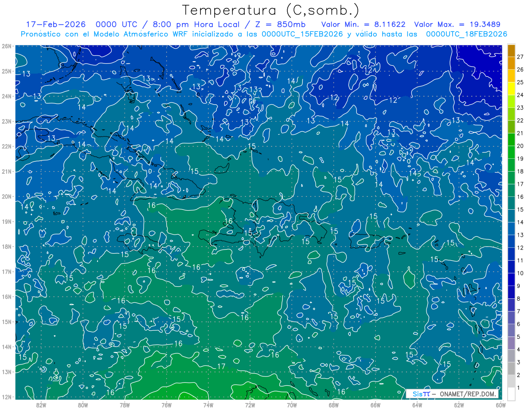Image resolution: width=532 pixels, height=411 pixels.
Task: Click the '26N' latitude axis label
Action: pyautogui.click(x=6, y=46)
